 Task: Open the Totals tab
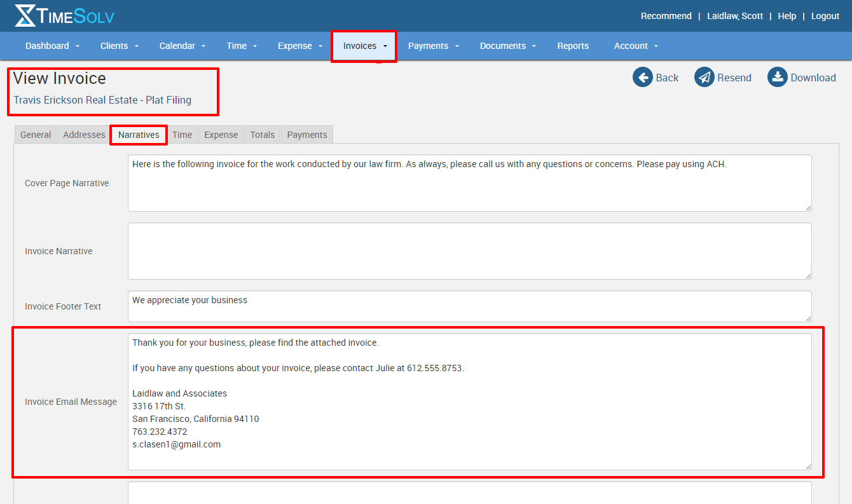262,135
